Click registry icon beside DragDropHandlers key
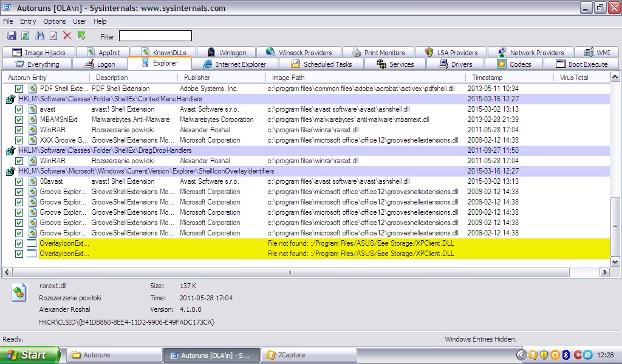The width and height of the screenshot is (622, 364). click(x=11, y=150)
